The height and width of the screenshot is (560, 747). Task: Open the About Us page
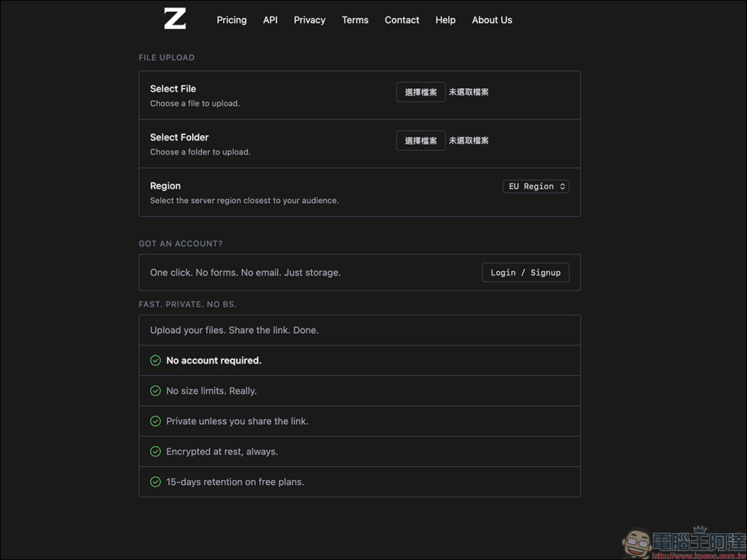tap(492, 20)
